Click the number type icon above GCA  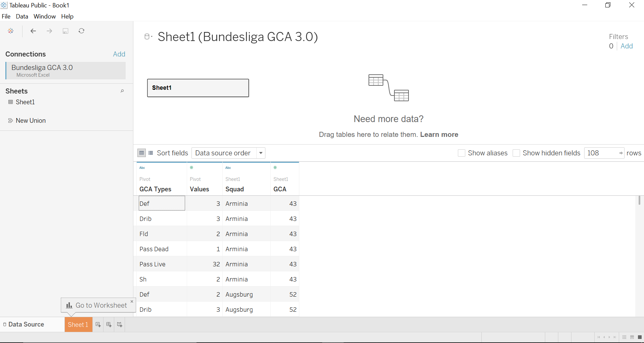point(275,168)
